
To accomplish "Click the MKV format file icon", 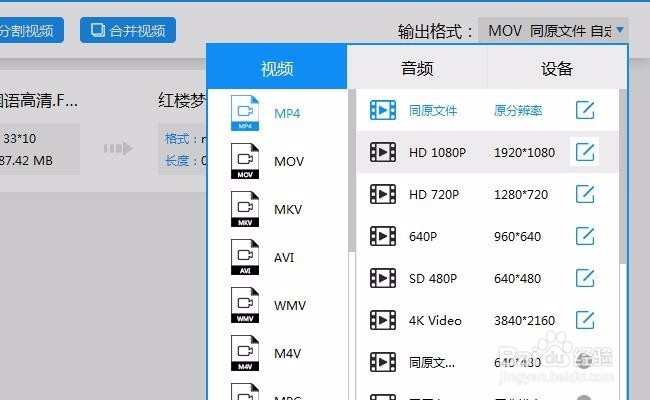I will [245, 209].
